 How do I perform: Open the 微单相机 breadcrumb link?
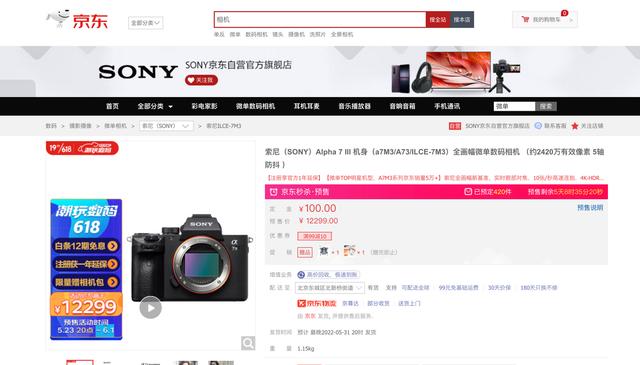coord(116,126)
